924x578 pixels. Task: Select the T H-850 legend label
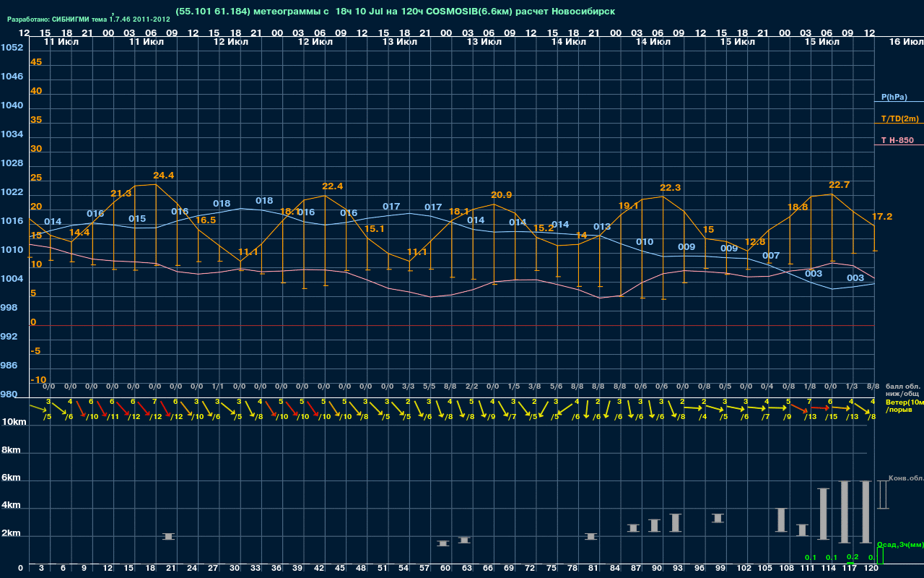897,140
